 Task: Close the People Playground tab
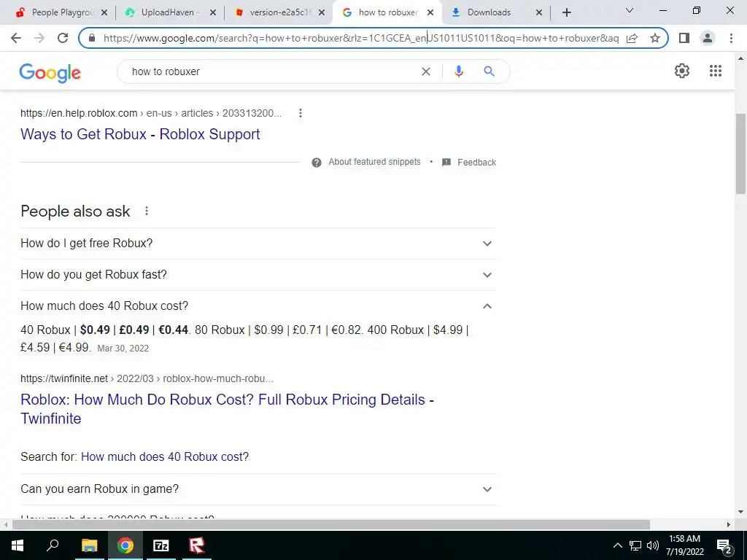point(104,12)
